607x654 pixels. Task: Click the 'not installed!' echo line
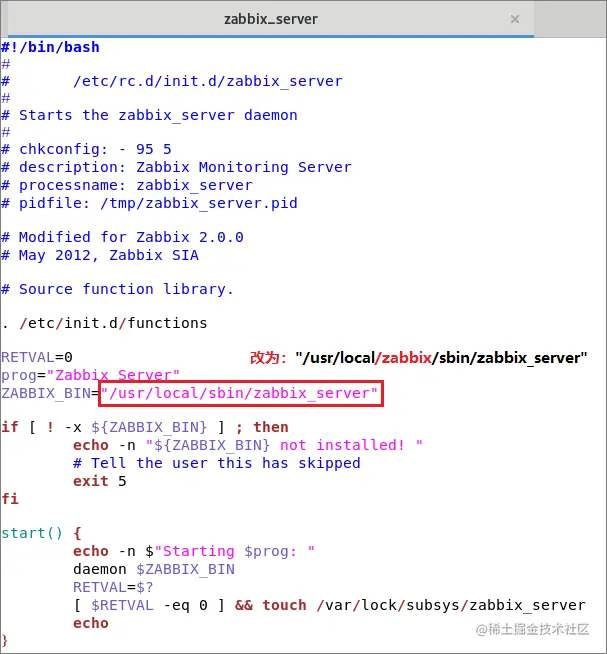[248, 445]
